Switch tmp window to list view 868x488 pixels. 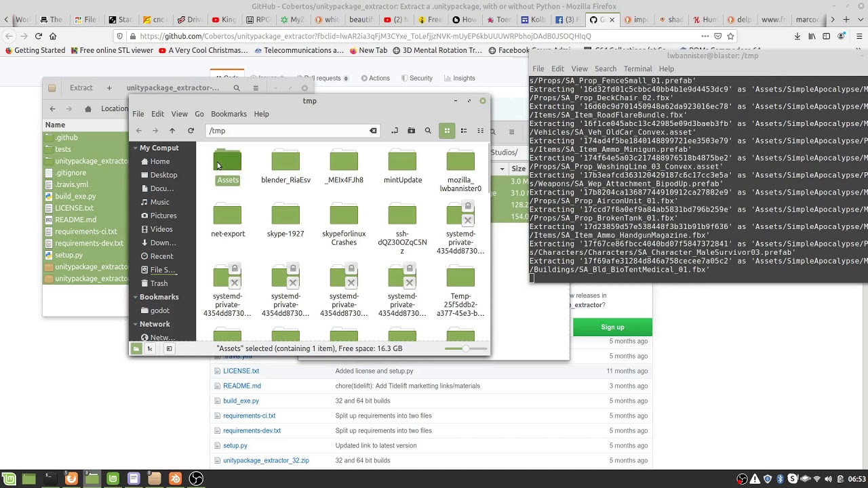coord(464,131)
